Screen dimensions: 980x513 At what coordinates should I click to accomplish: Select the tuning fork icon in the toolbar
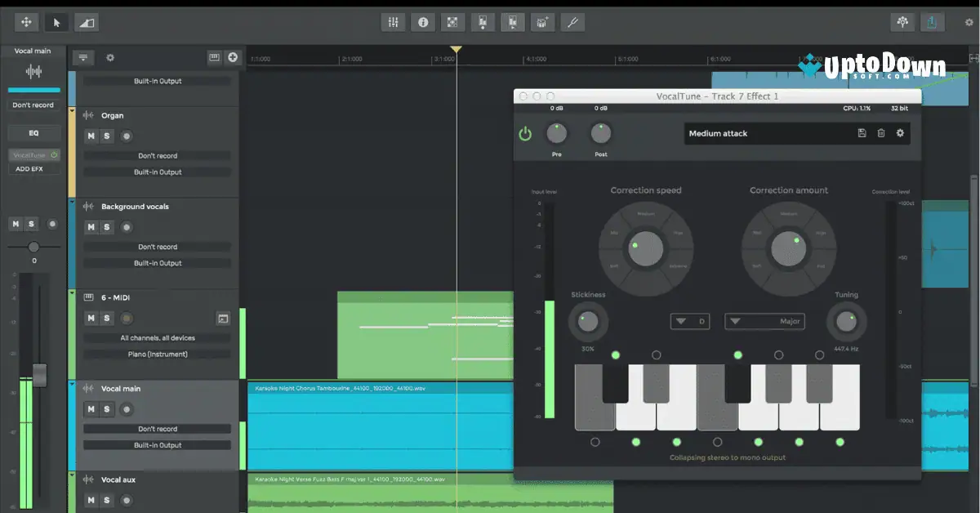tap(572, 22)
